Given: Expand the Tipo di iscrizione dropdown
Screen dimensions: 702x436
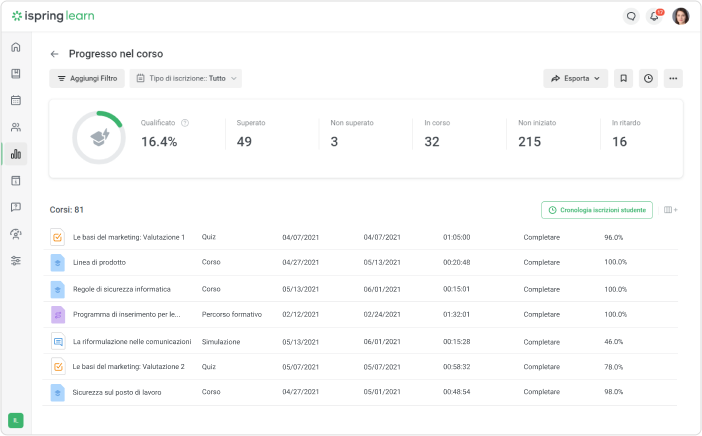Looking at the screenshot, I should coord(186,78).
